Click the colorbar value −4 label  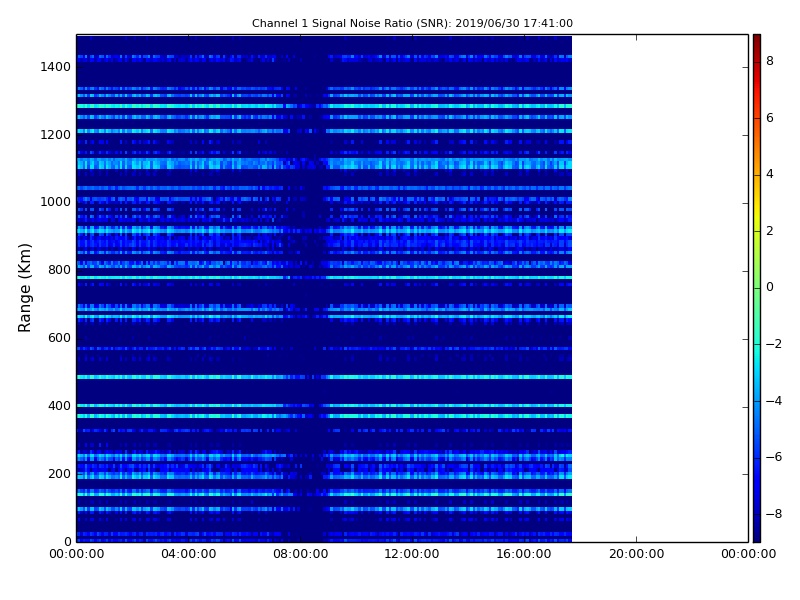pos(773,401)
